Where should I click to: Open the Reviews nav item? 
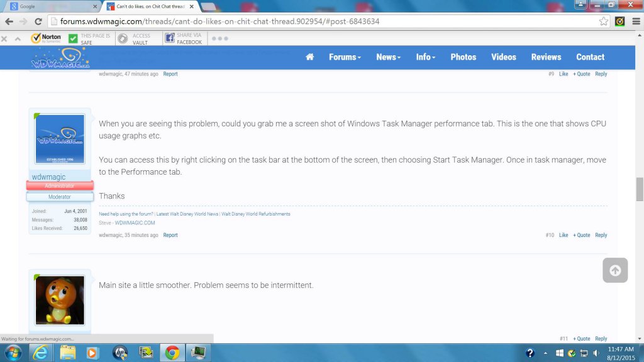[x=546, y=57]
